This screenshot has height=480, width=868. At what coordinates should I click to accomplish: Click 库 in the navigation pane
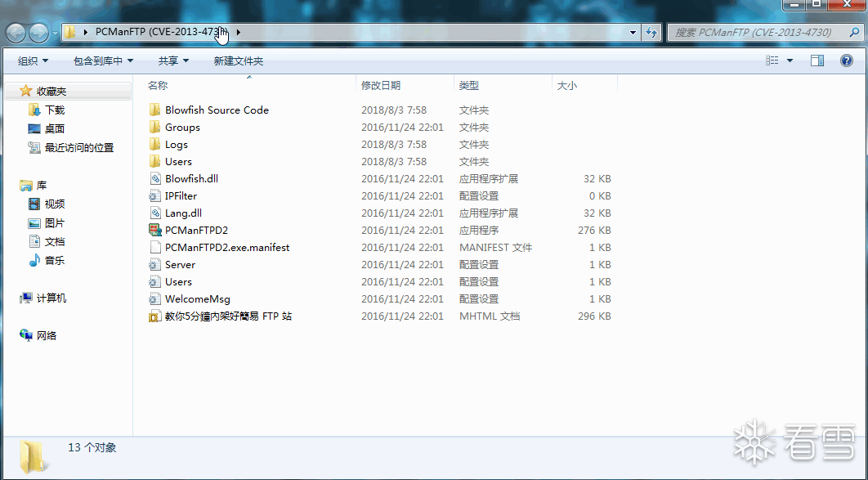pos(42,185)
